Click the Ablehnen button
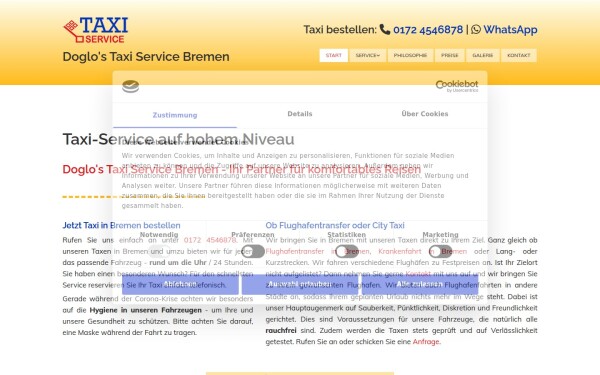The image size is (600, 375). [x=180, y=284]
